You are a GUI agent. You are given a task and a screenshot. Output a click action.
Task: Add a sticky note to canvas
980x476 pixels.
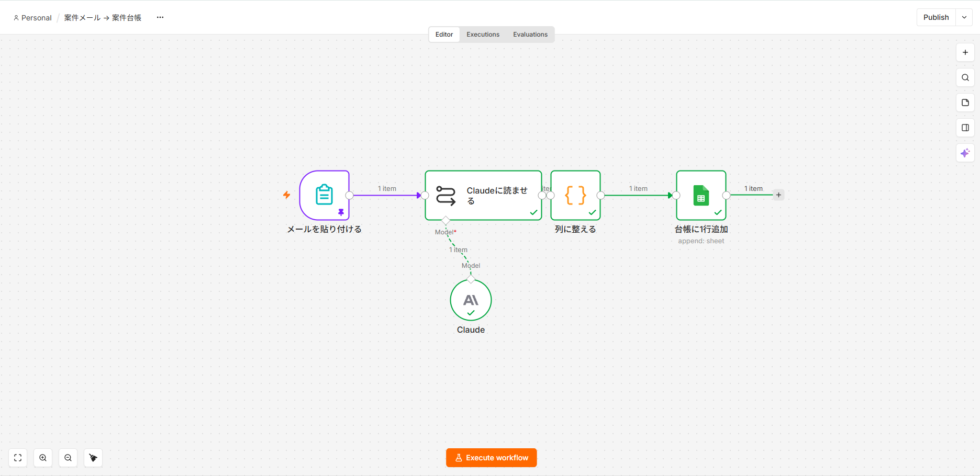[965, 103]
